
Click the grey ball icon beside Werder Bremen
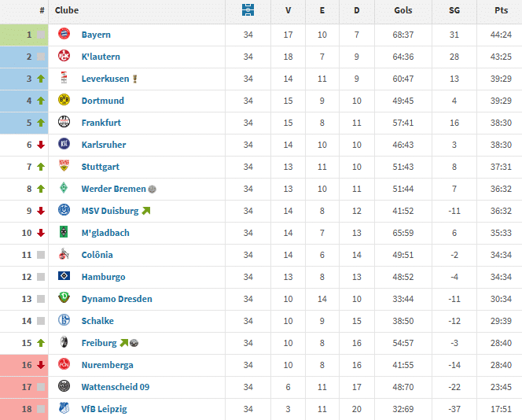pyautogui.click(x=153, y=189)
